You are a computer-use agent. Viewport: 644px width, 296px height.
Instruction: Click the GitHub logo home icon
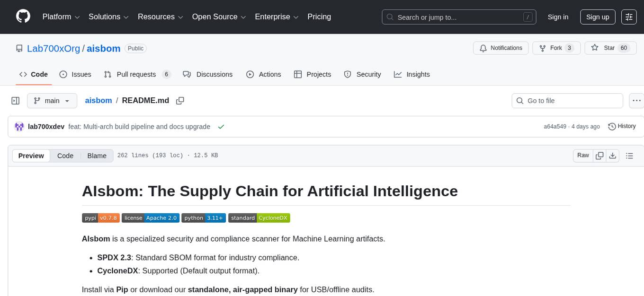[23, 17]
